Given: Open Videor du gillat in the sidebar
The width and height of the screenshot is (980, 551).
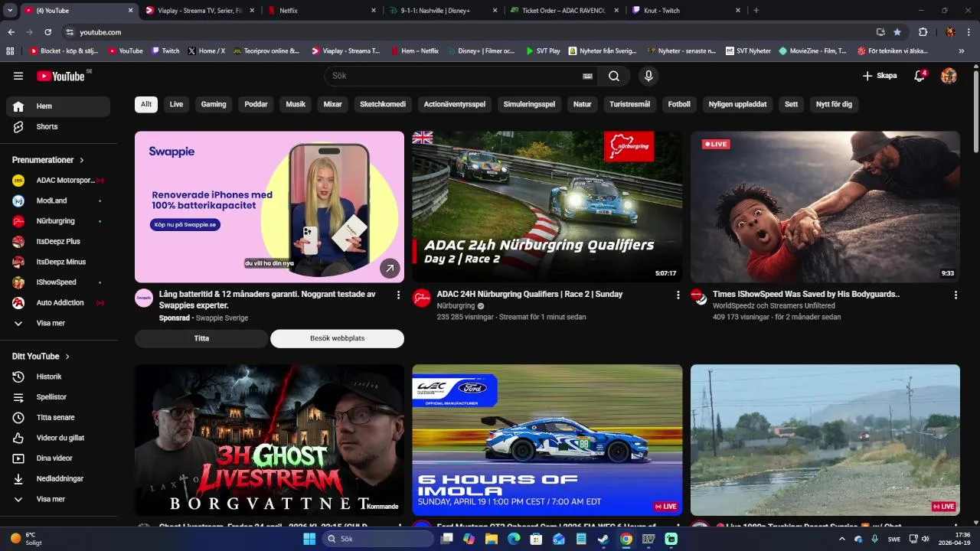Looking at the screenshot, I should coord(58,438).
